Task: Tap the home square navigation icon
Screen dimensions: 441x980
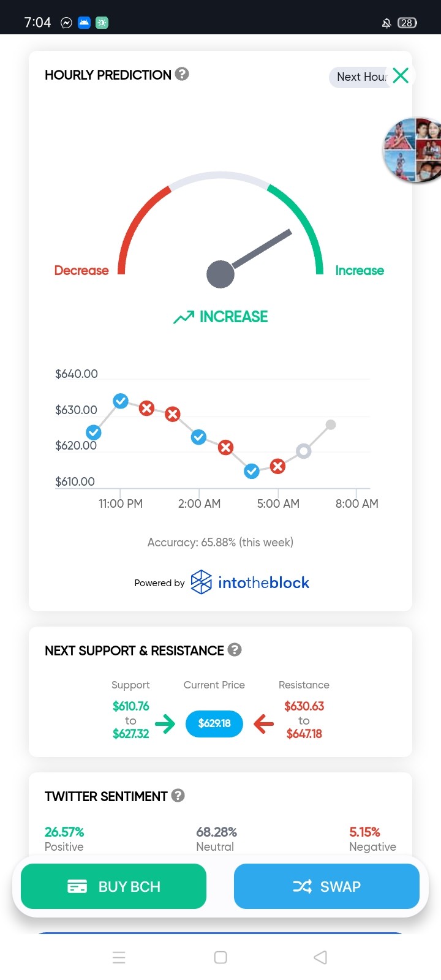Action: 221,957
